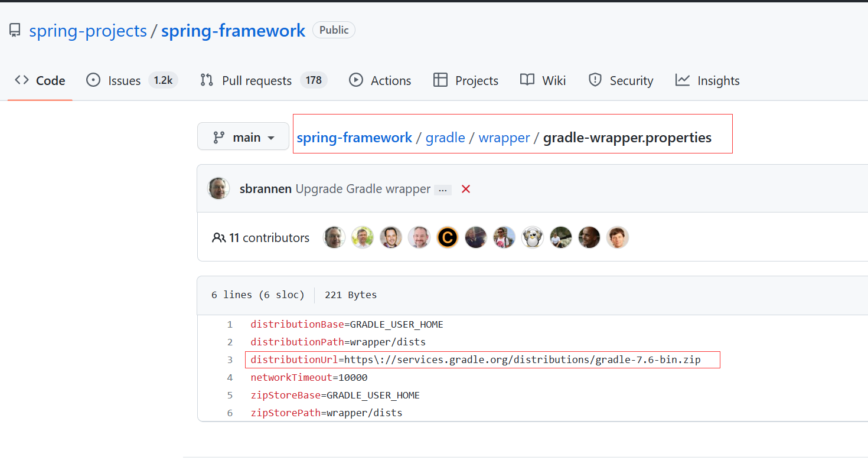Select line number 3
The height and width of the screenshot is (464, 868).
point(230,360)
